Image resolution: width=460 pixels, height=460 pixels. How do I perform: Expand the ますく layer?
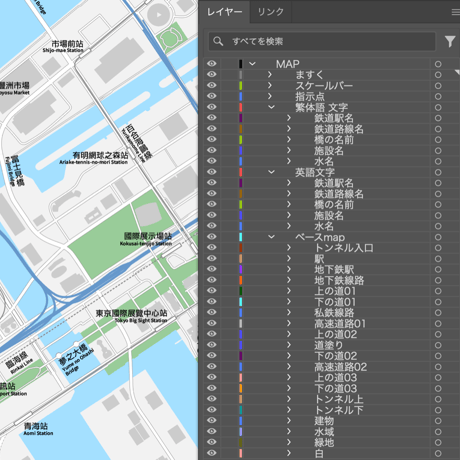pos(270,75)
